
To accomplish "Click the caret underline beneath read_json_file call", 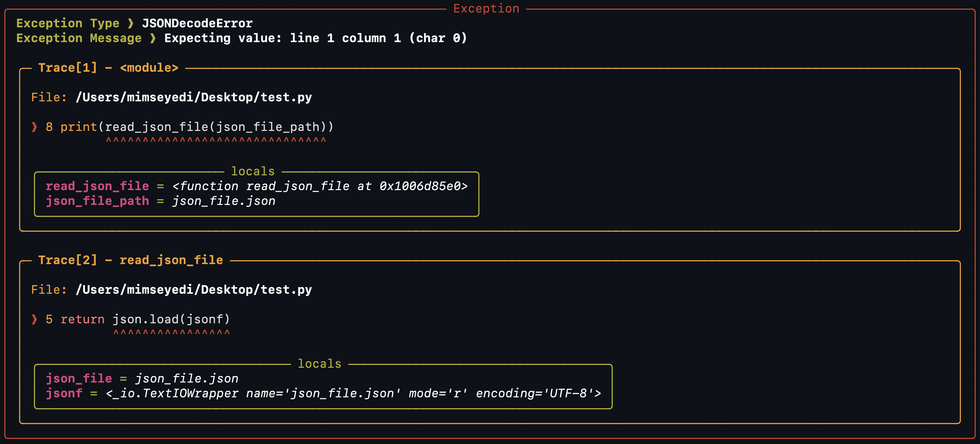I will (x=216, y=140).
